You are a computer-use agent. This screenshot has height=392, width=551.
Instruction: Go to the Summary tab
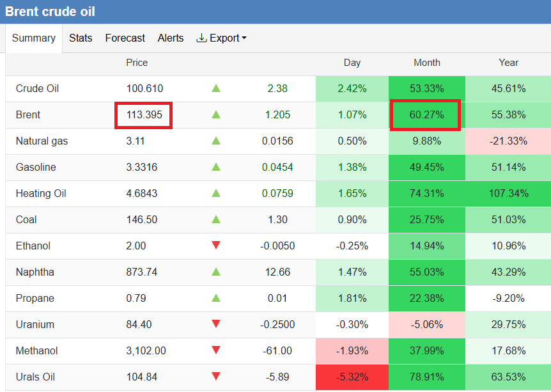(34, 38)
